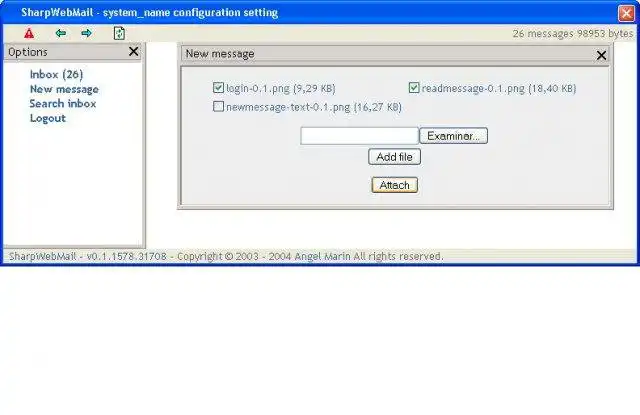Viewport: 640px width, 415px height.
Task: Uncheck the readmessage-0.1.png attachment checkbox
Action: tap(414, 88)
